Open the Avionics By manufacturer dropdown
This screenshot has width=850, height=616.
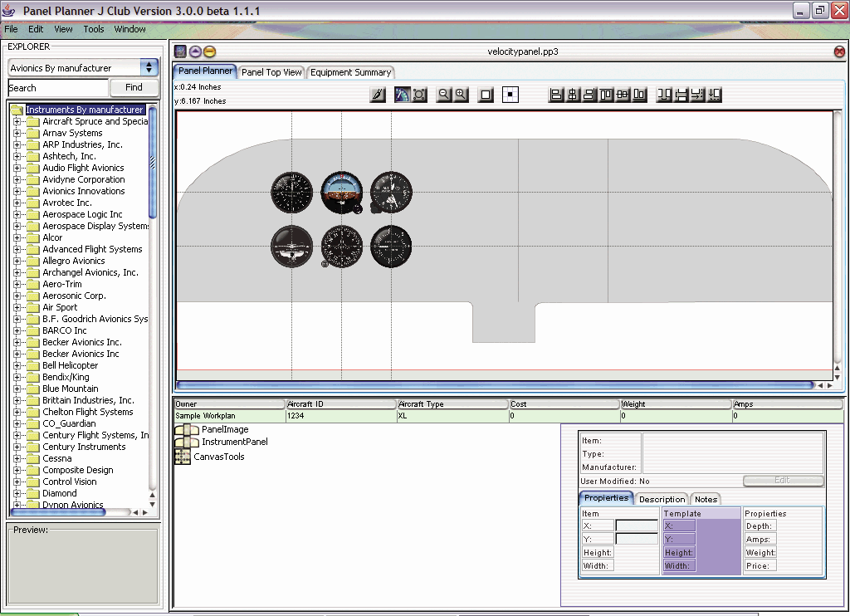point(149,68)
